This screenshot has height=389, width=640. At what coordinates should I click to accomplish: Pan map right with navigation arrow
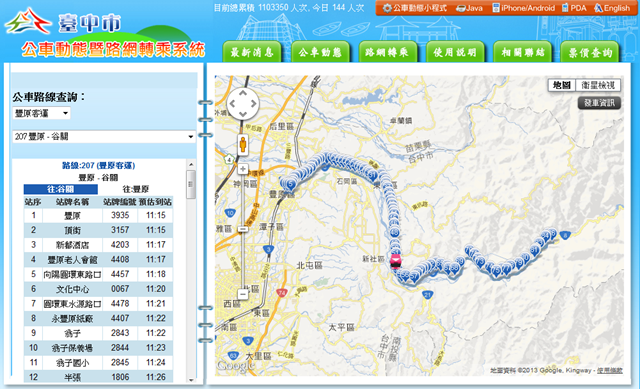(x=254, y=104)
